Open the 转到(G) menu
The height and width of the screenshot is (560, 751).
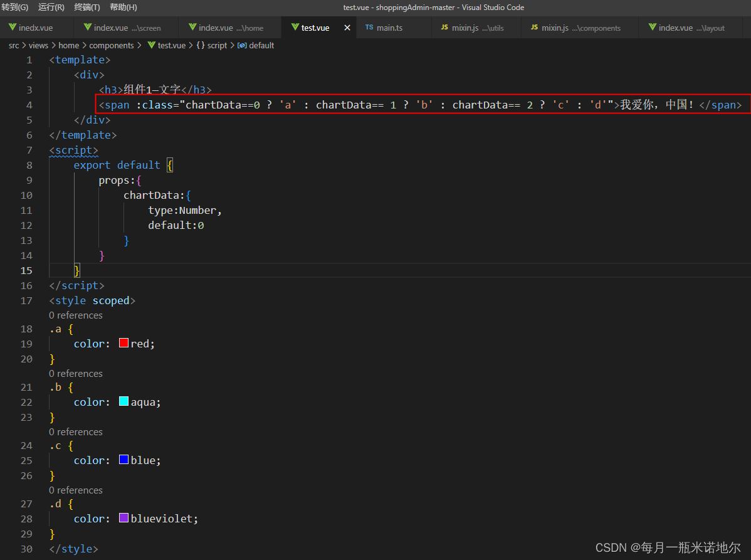14,7
